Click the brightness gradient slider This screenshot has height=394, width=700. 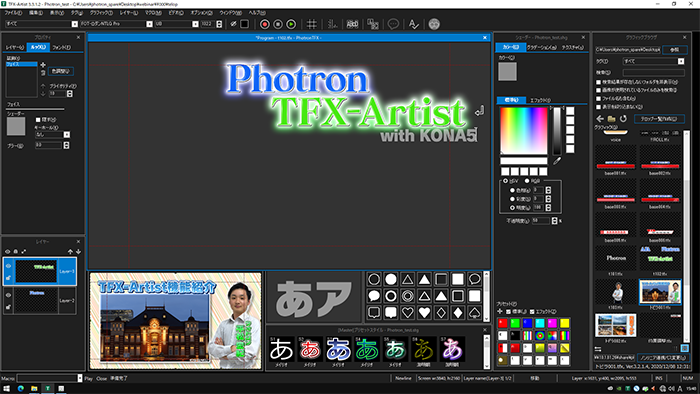557,131
